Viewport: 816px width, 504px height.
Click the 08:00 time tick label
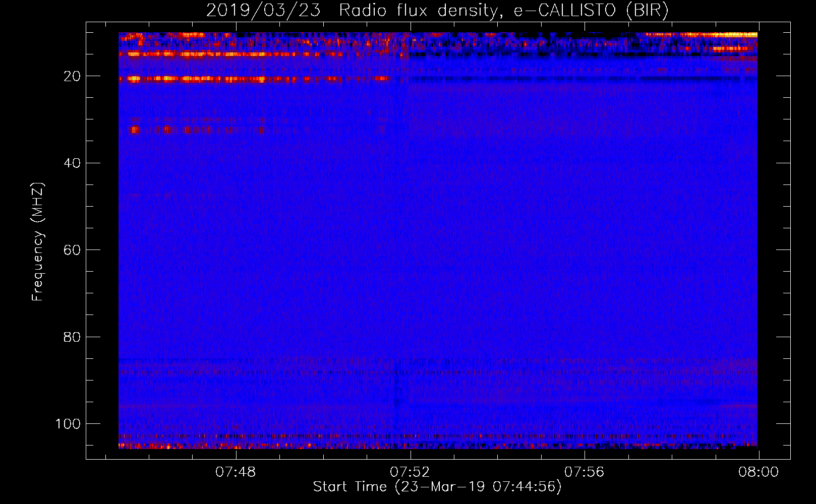click(x=759, y=472)
